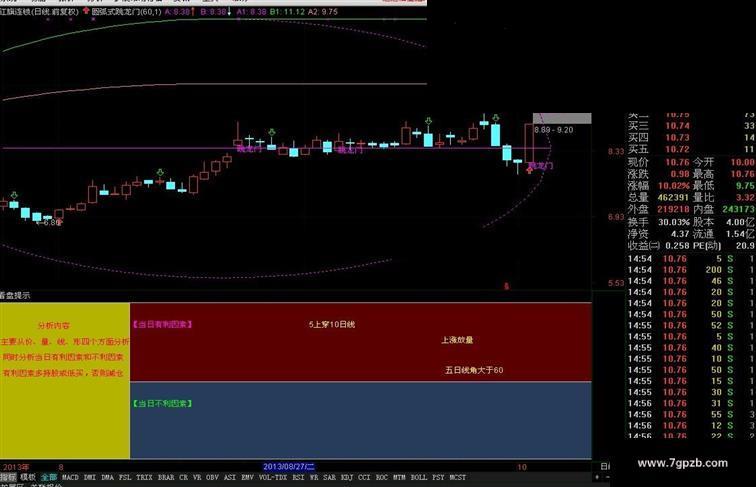
Task: Click the 换手 30.03% value
Action: tap(674, 222)
